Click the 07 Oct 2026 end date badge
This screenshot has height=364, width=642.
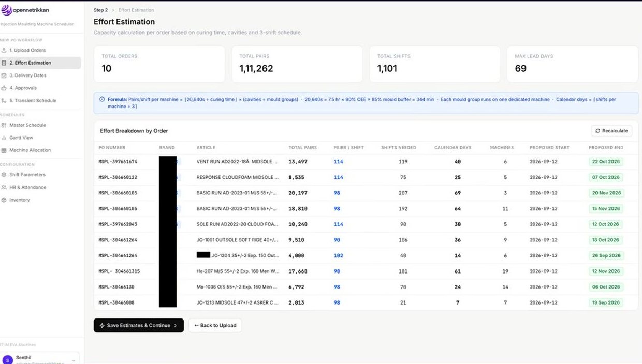tap(606, 177)
